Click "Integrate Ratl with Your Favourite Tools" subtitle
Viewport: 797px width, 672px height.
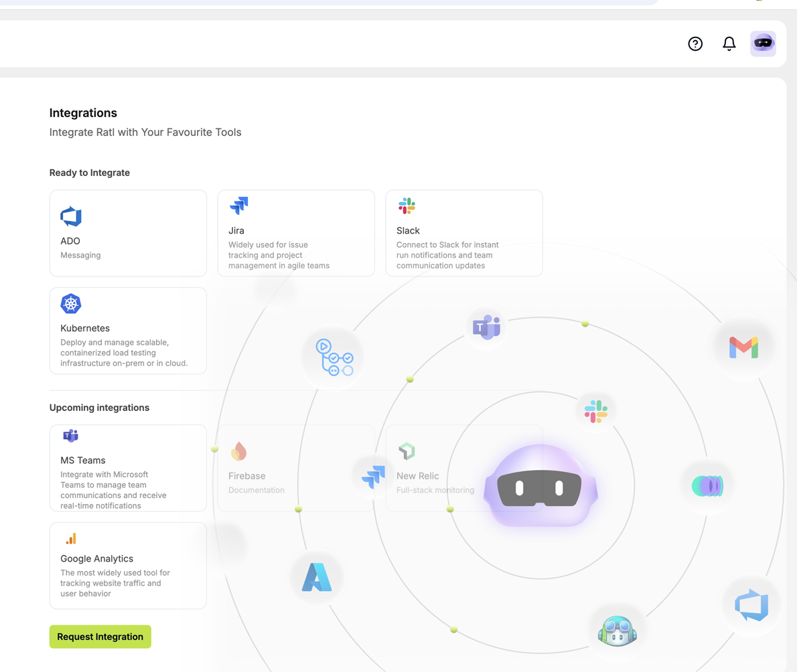pos(145,132)
